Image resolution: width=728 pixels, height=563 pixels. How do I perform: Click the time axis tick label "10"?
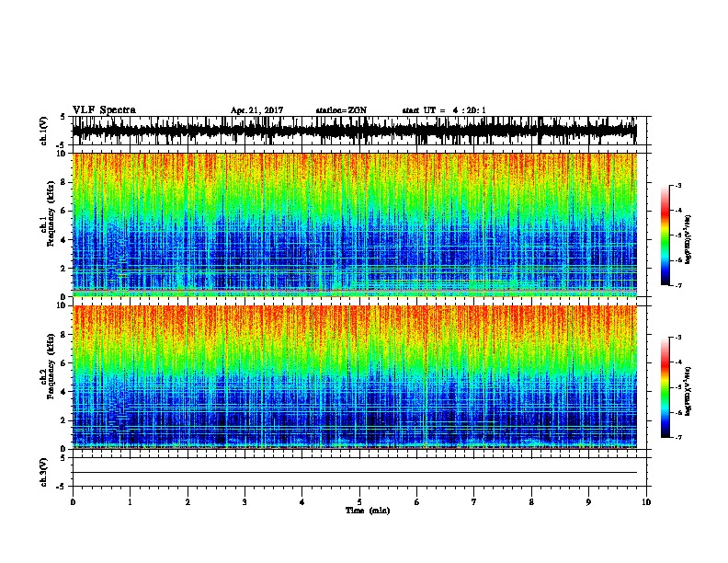(x=646, y=501)
